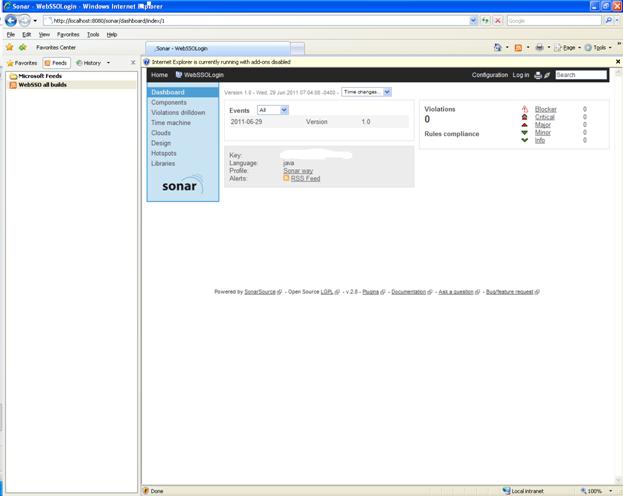Open the File menu

[x=11, y=35]
